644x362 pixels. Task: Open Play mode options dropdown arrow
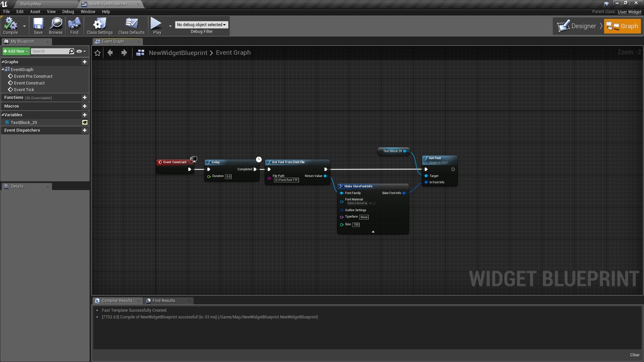[x=170, y=26]
